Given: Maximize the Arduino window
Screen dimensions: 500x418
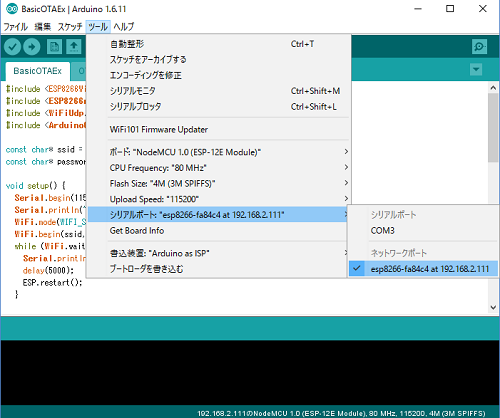Looking at the screenshot, I should (450, 9).
